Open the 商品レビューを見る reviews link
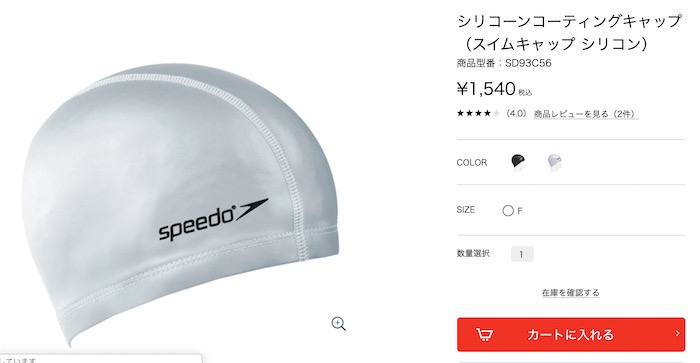The image size is (700, 363). click(x=586, y=114)
